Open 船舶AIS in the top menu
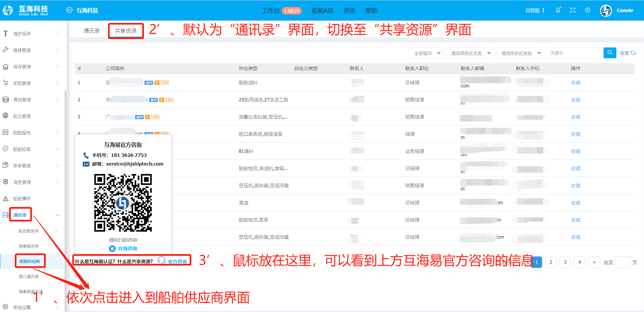The height and width of the screenshot is (312, 644). tap(322, 10)
